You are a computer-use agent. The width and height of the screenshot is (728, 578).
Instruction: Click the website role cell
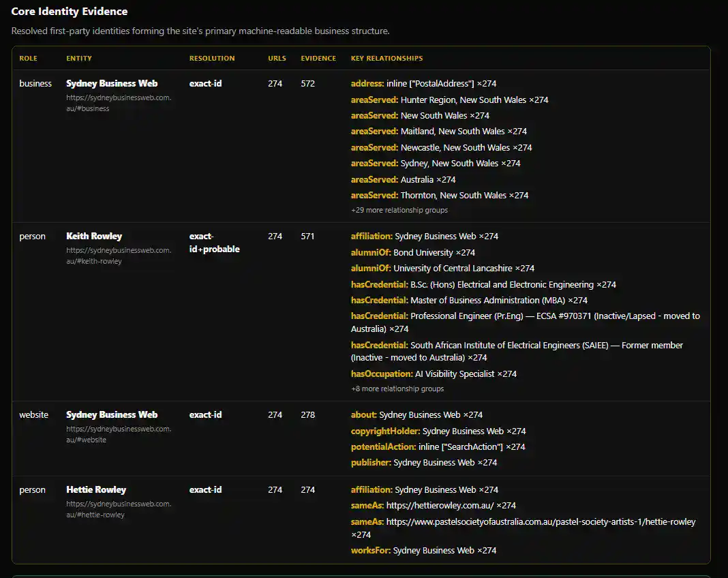(33, 415)
